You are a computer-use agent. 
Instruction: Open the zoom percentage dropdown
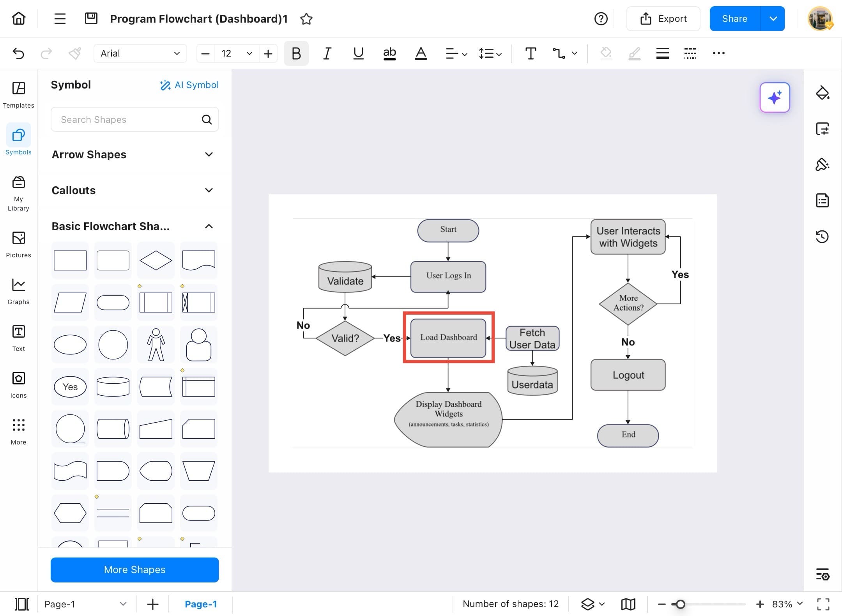point(787,604)
